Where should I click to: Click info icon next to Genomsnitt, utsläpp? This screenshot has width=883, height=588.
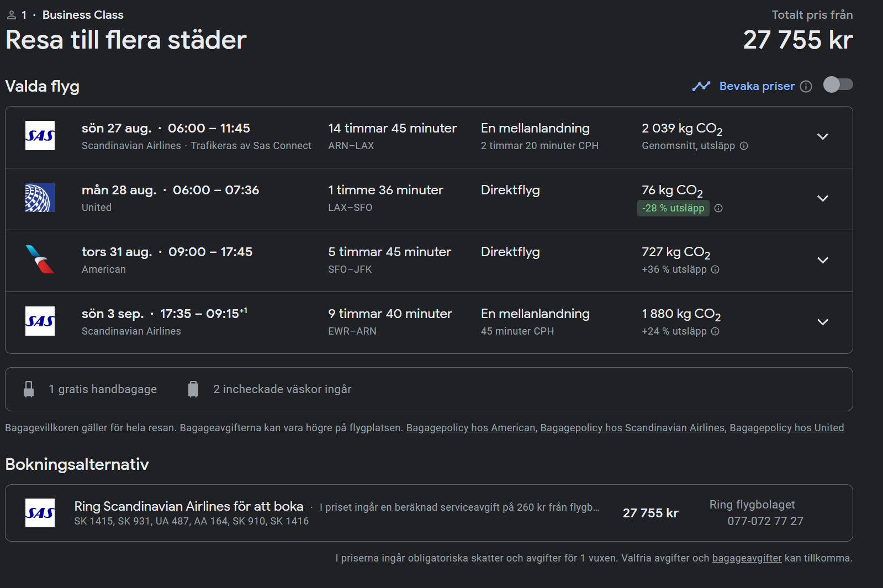pos(744,146)
